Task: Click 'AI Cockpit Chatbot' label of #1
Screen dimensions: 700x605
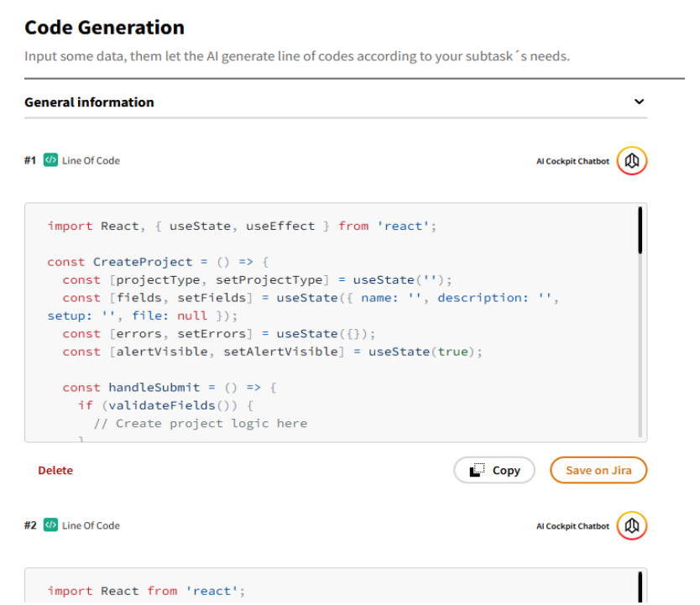Action: [x=572, y=161]
